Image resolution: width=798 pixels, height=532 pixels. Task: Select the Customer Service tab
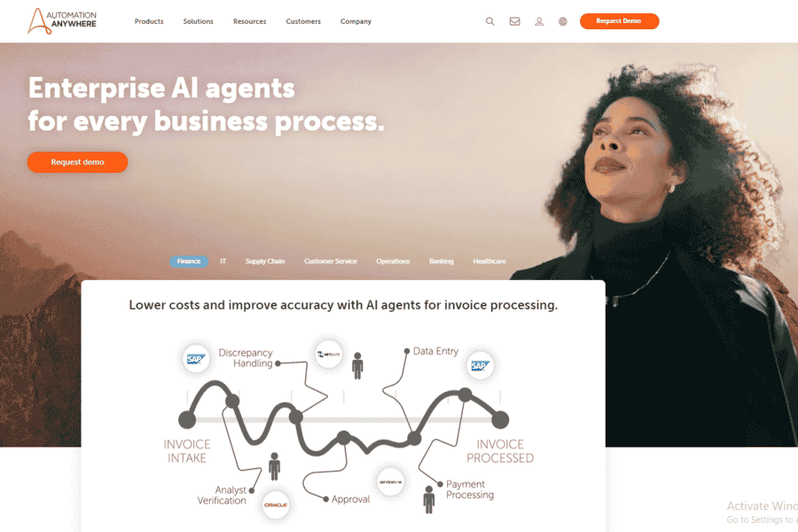(331, 262)
